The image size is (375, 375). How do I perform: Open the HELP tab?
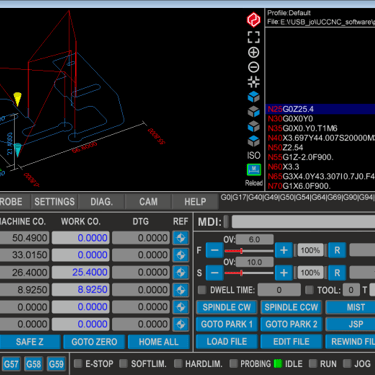pyautogui.click(x=195, y=202)
